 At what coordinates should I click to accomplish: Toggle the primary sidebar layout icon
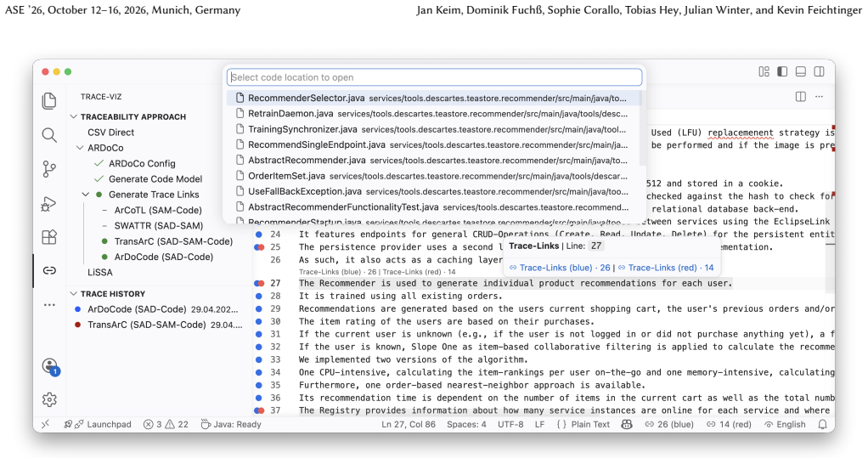click(782, 71)
